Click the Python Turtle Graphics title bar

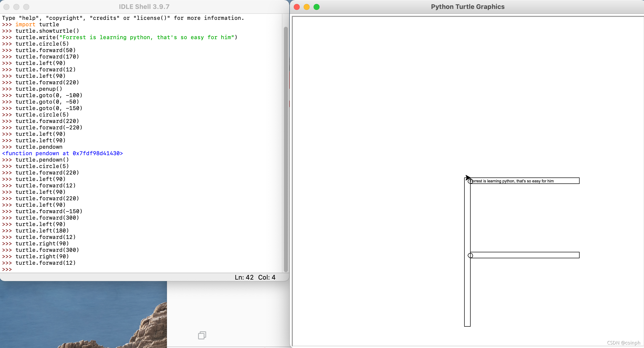(x=467, y=7)
